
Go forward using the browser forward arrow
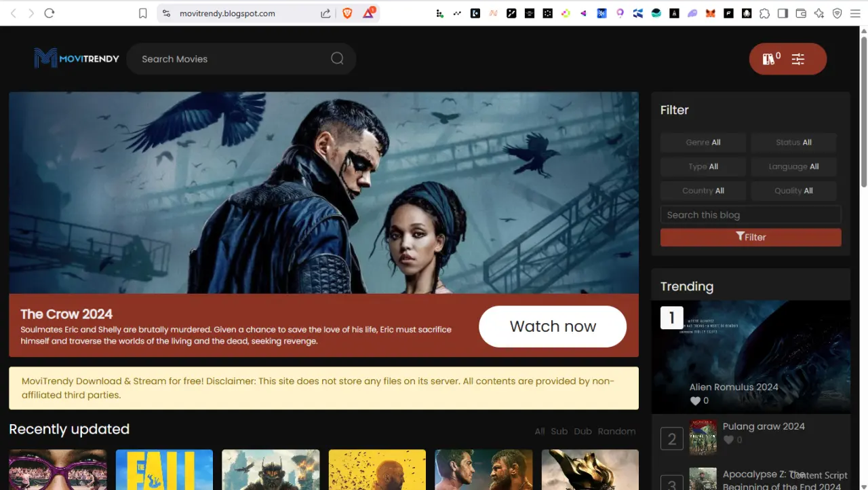tap(31, 13)
